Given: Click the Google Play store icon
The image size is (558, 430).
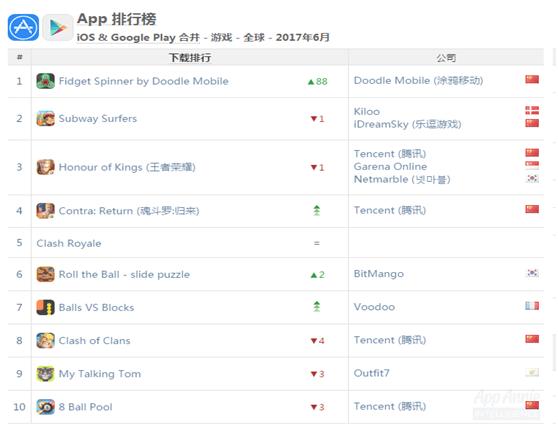Looking at the screenshot, I should pos(58,27).
